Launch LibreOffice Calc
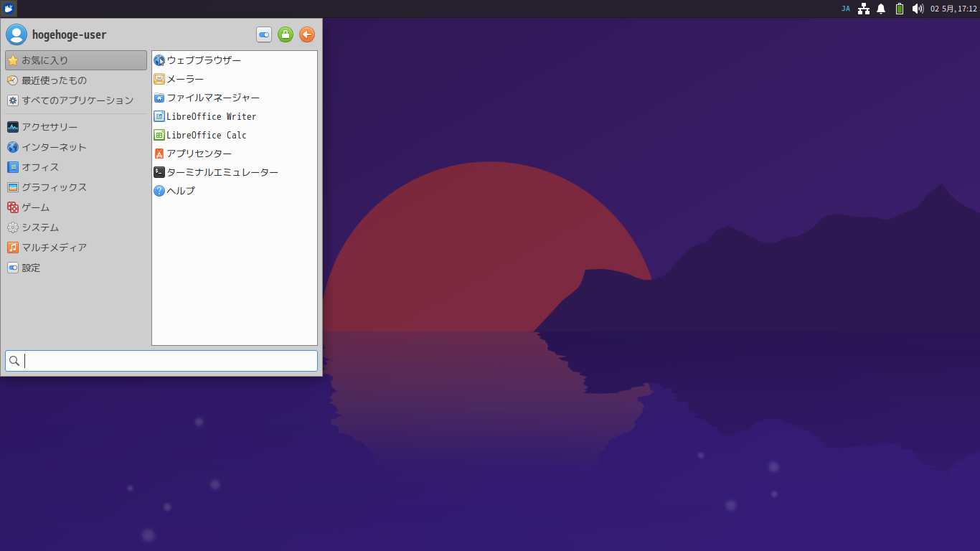The image size is (980, 551). point(205,134)
